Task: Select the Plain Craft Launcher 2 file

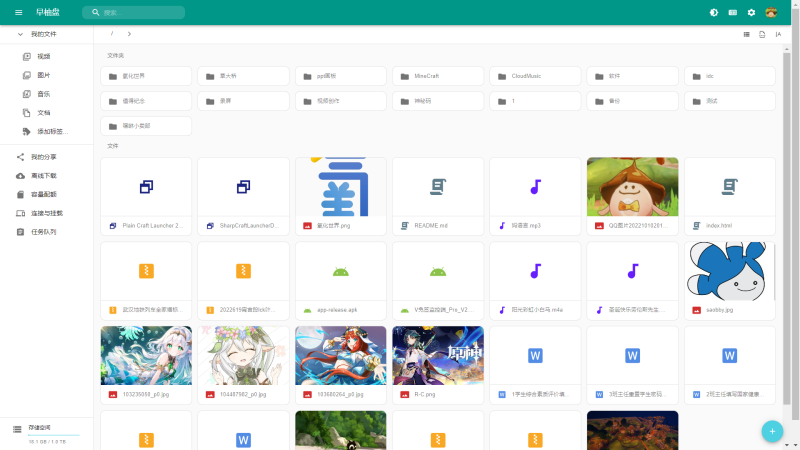Action: pos(146,196)
